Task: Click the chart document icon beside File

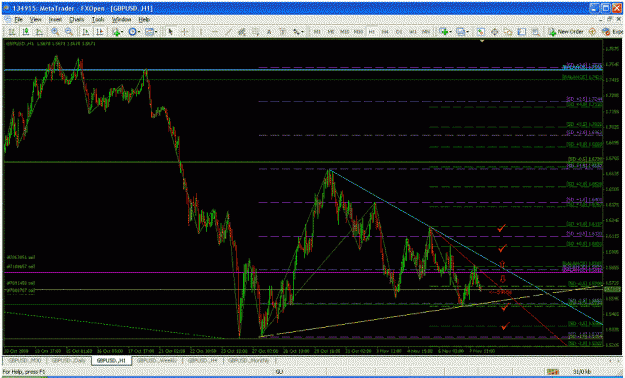Action: coord(7,20)
